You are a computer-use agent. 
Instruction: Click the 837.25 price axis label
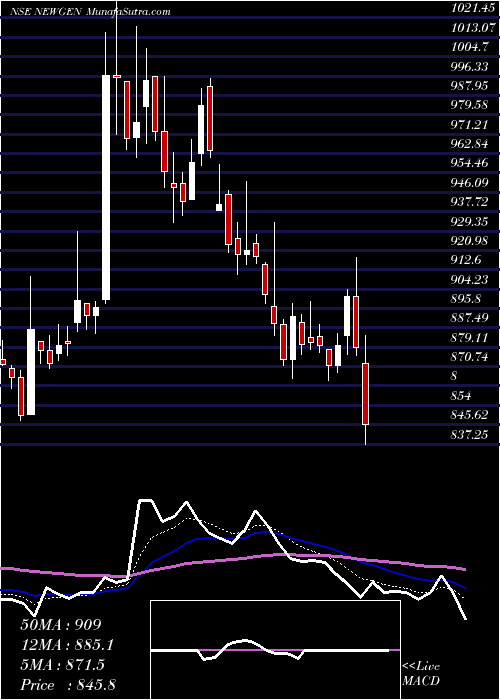point(470,434)
